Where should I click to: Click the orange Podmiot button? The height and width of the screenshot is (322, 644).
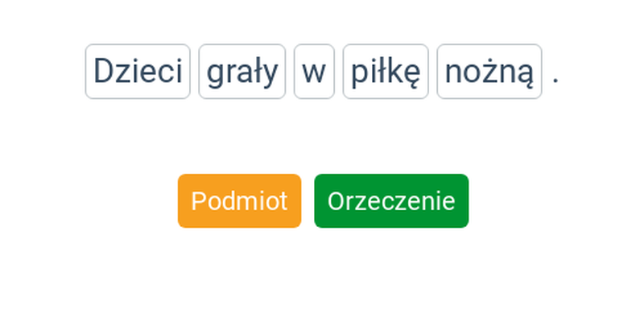tap(239, 200)
